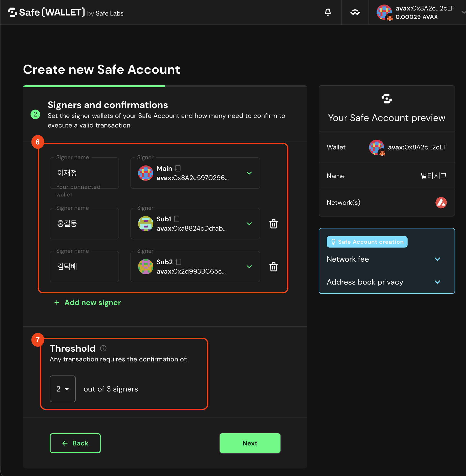Open the threshold number dropdown showing 2

pos(63,389)
